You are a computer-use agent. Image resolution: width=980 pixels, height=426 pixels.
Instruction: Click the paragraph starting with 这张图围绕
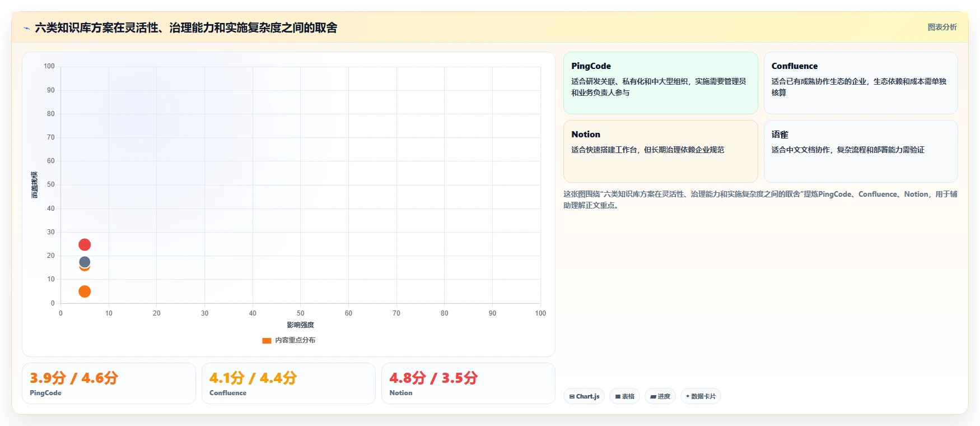point(760,200)
